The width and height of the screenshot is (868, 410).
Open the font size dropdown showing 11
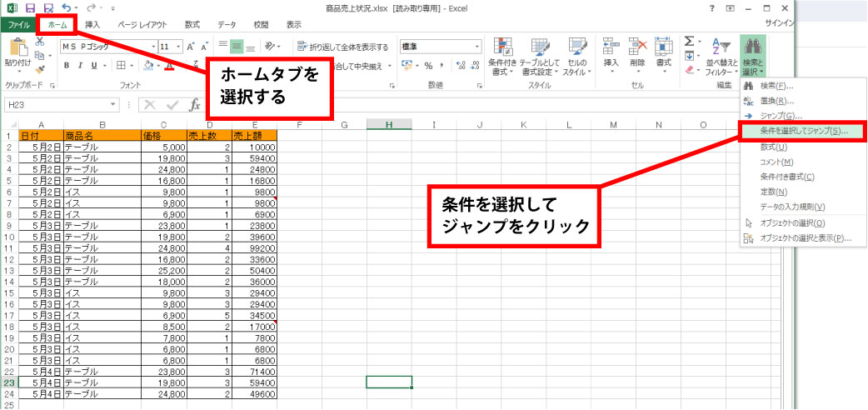tap(178, 47)
